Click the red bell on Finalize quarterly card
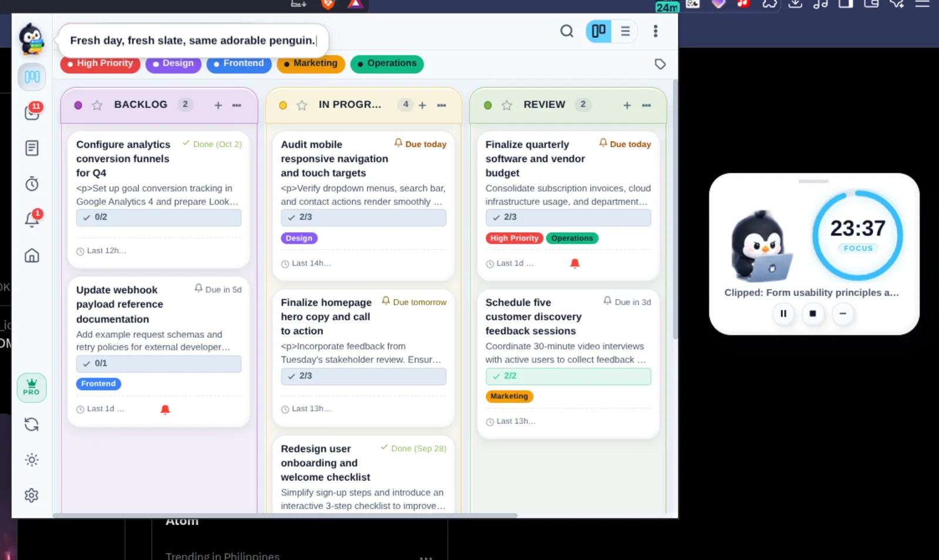The image size is (939, 560). point(575,263)
